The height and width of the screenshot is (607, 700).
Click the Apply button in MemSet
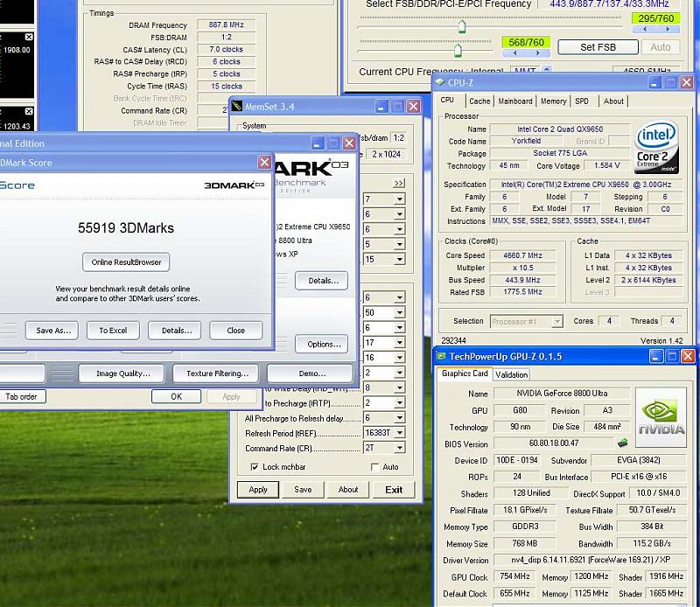point(258,490)
